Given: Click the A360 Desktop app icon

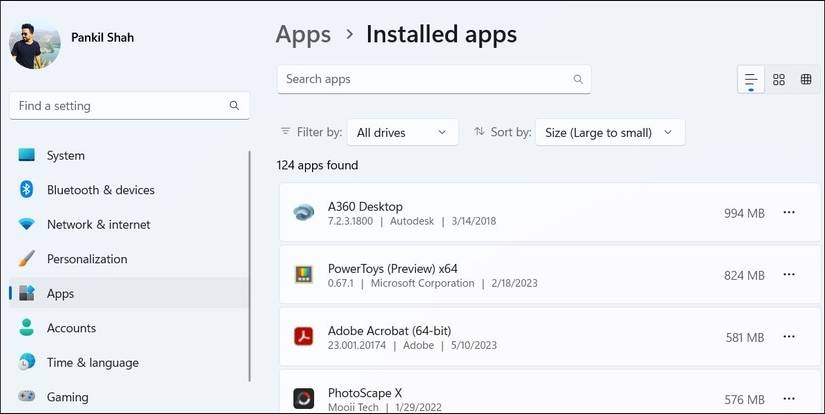Looking at the screenshot, I should [304, 213].
